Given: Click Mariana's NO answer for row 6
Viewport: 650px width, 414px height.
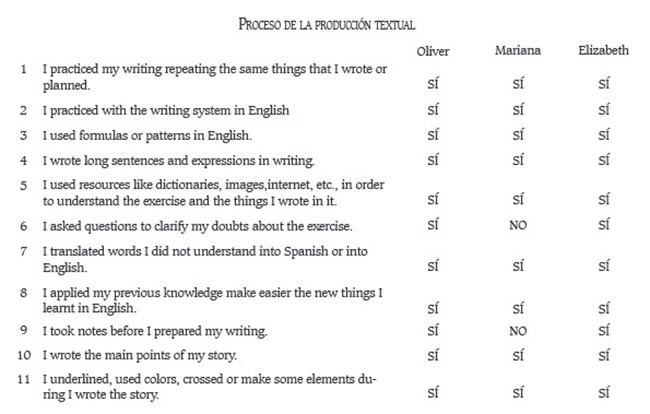Looking at the screenshot, I should click(x=517, y=226).
